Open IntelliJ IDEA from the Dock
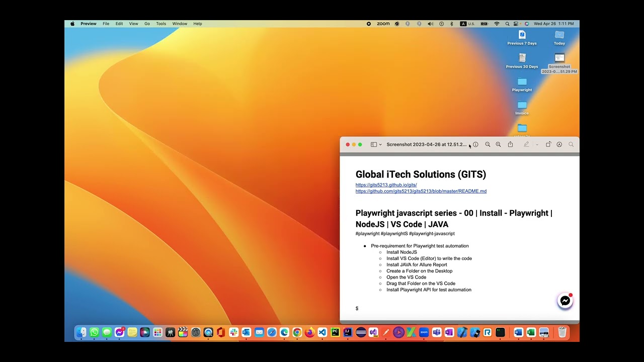 click(348, 332)
